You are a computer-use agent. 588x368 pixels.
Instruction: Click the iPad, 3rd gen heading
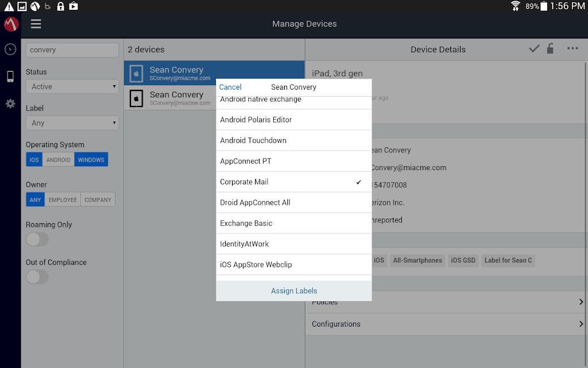[337, 74]
